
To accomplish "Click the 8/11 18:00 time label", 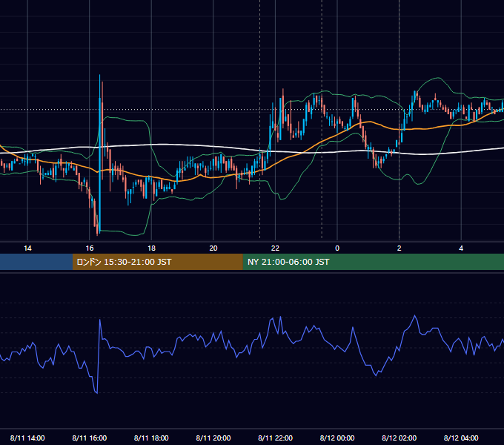I will tap(151, 438).
